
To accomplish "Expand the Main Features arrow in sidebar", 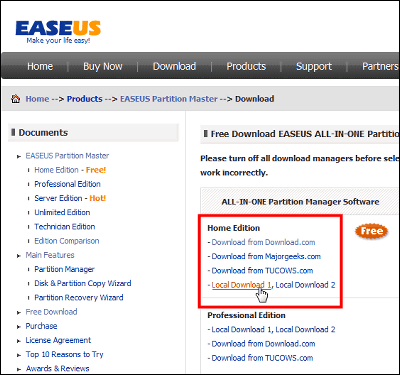I will pyautogui.click(x=19, y=255).
